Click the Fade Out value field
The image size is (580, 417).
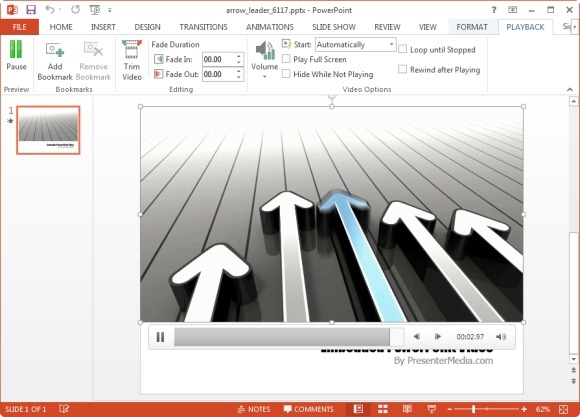coord(218,74)
